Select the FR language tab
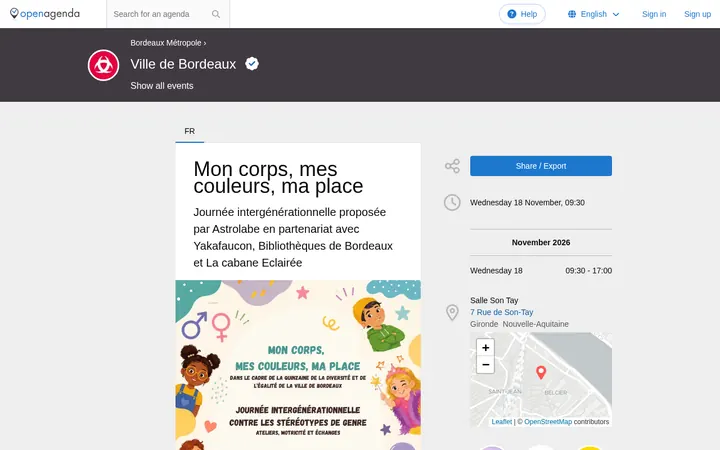The image size is (720, 450). [190, 131]
